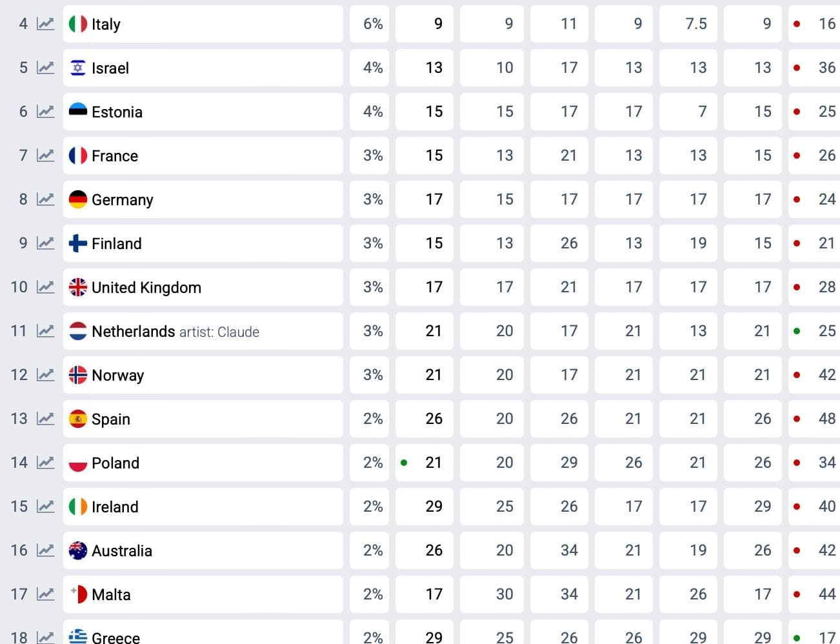Viewport: 840px width, 644px height.
Task: Click Poland's odds cell with green dot
Action: [424, 463]
